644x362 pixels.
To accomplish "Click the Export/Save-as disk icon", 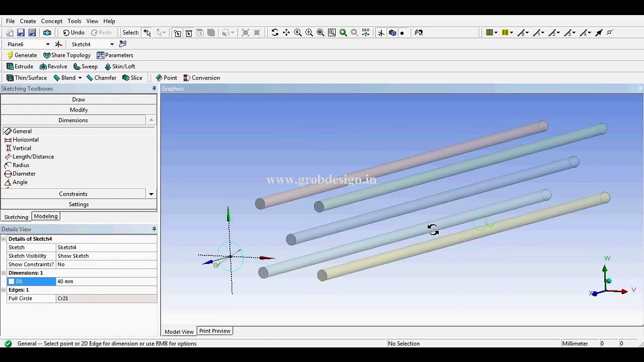I will [x=32, y=33].
